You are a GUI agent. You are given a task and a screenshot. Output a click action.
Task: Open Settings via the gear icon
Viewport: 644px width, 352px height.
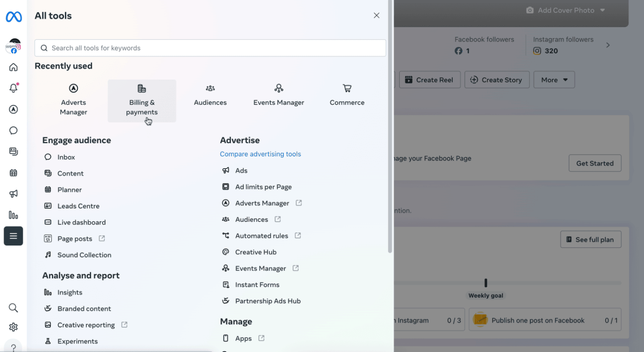coord(13,327)
